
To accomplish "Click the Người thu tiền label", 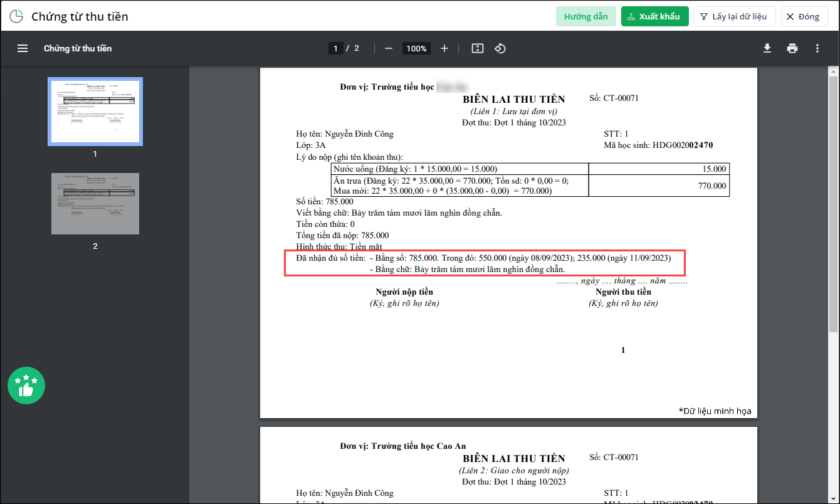I will pyautogui.click(x=623, y=292).
